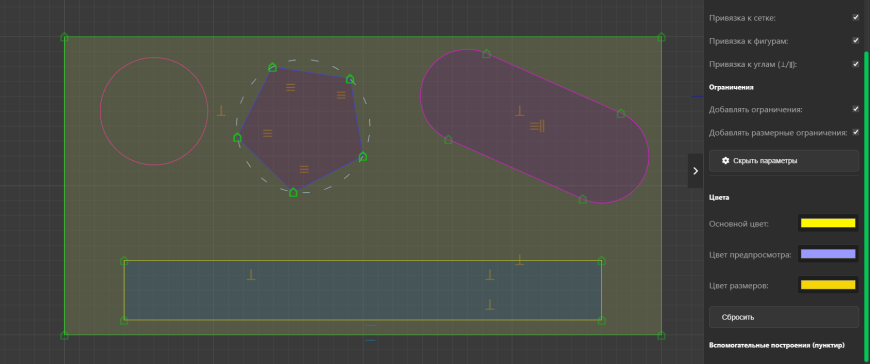Viewport: 870px width, 364px height.
Task: Select the slot's right-side point marker
Action: [621, 114]
